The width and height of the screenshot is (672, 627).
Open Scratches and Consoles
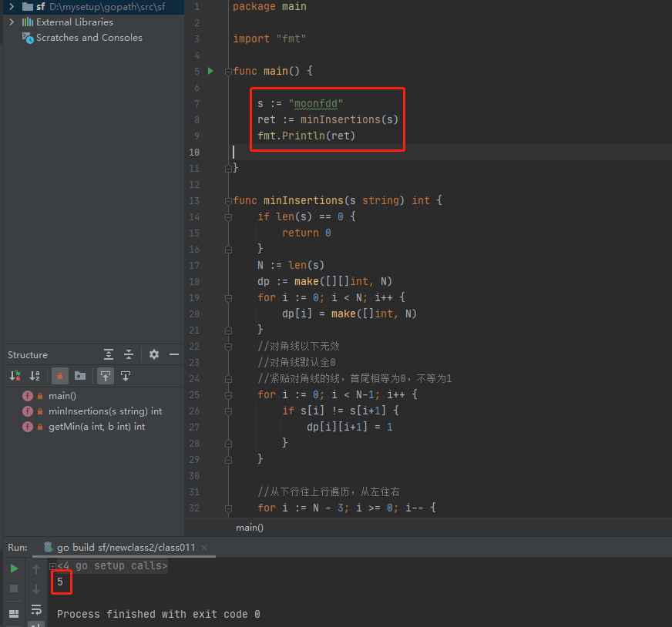pyautogui.click(x=89, y=38)
